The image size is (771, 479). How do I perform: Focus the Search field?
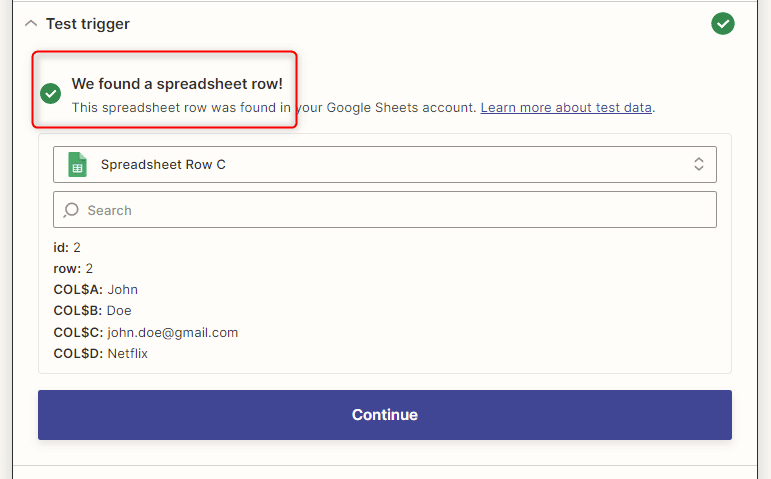[x=385, y=210]
